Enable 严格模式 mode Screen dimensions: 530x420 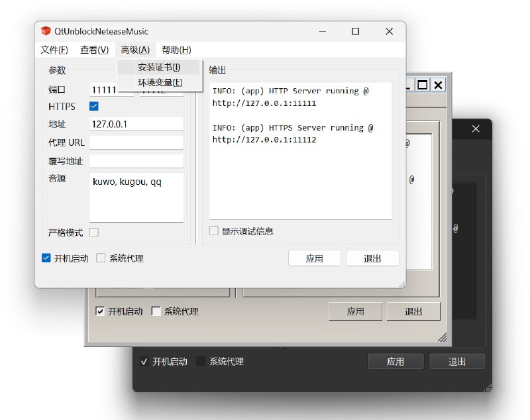[93, 232]
